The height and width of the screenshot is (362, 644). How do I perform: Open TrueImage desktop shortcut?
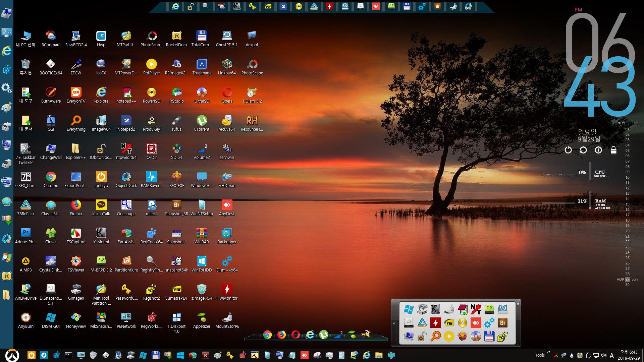click(202, 67)
